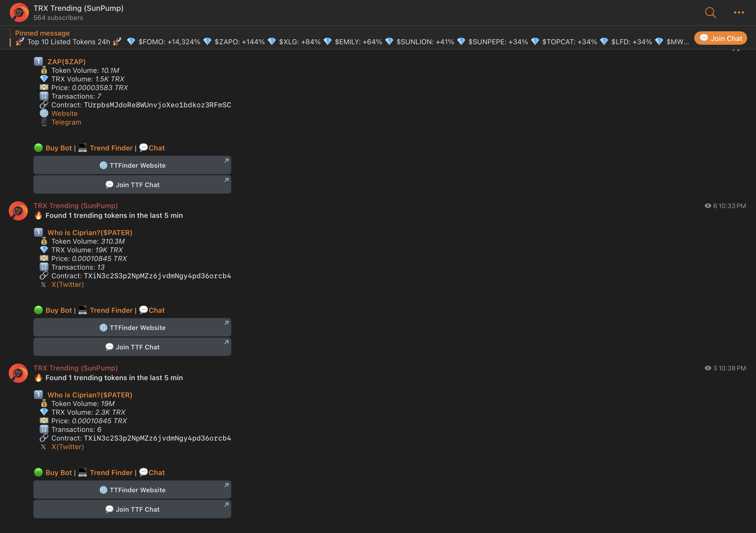This screenshot has height=533, width=756.
Task: Open the ZAP($ZAP) token link
Action: click(67, 61)
